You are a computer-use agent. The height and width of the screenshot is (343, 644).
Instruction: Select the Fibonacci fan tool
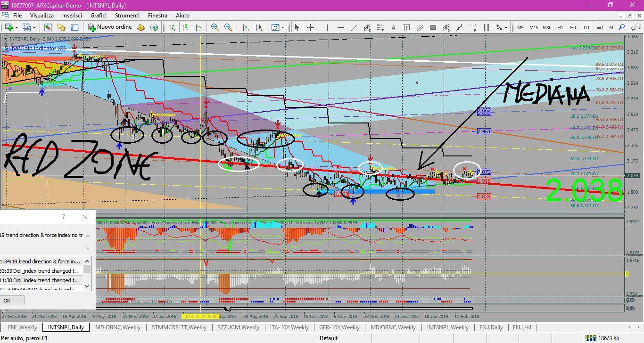[472, 27]
